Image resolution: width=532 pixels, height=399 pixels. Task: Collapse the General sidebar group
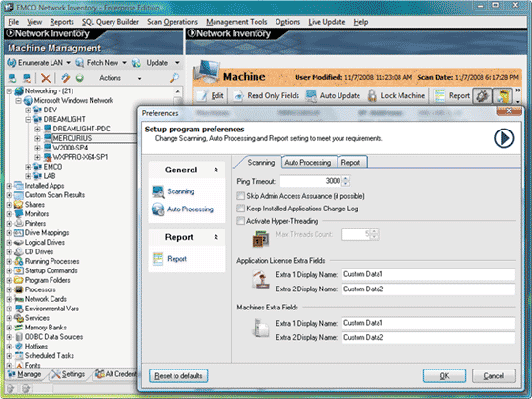coord(215,170)
